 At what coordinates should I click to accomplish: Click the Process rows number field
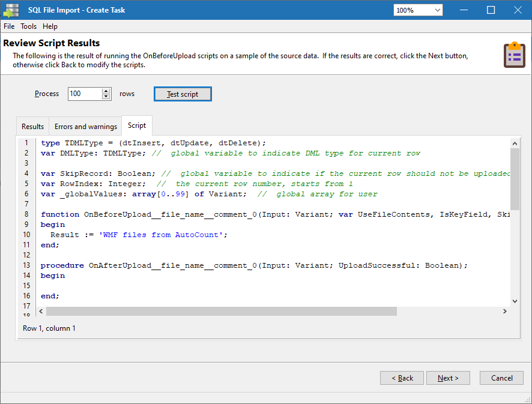pos(84,94)
